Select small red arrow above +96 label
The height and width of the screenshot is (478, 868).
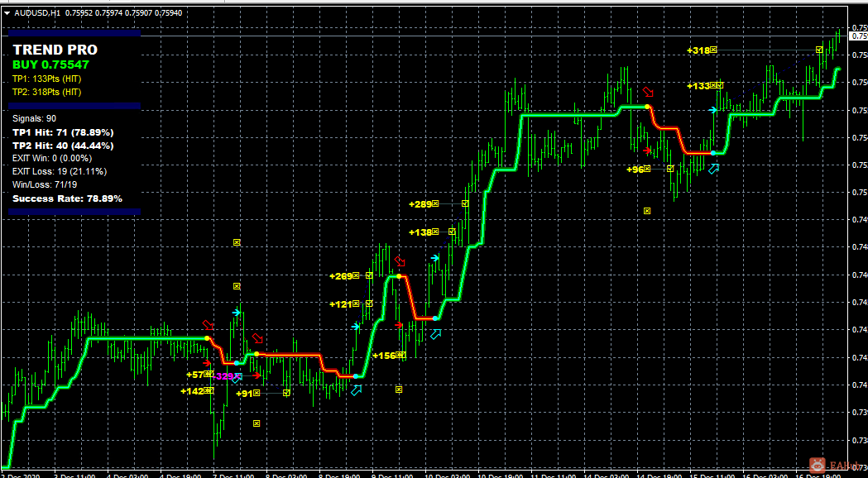click(x=647, y=150)
